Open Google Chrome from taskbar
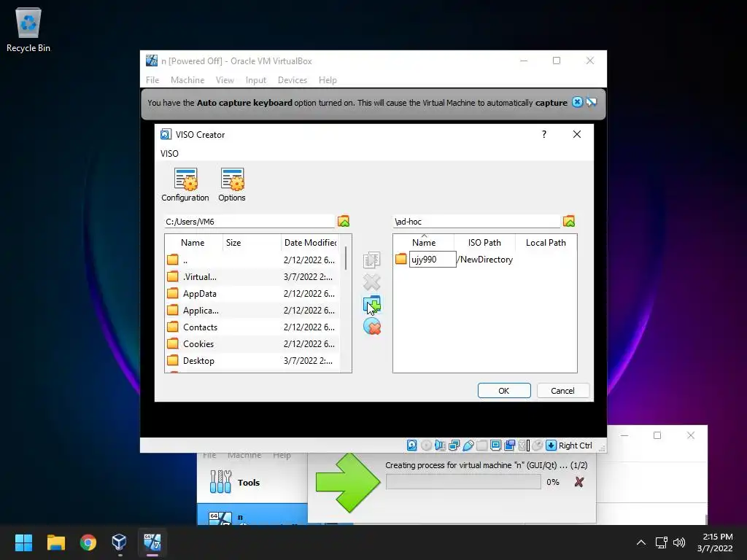747x560 pixels. point(88,542)
